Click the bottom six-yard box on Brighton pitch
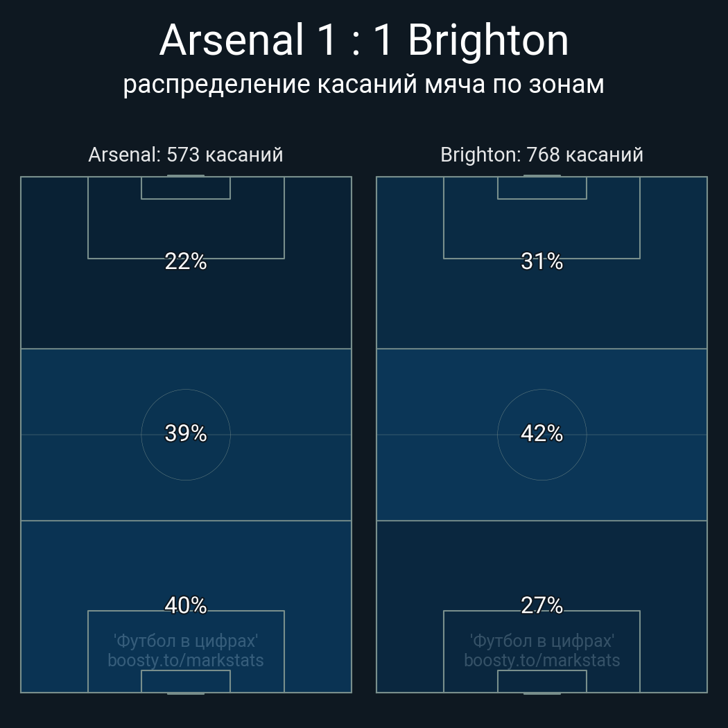728x728 pixels. (541, 682)
